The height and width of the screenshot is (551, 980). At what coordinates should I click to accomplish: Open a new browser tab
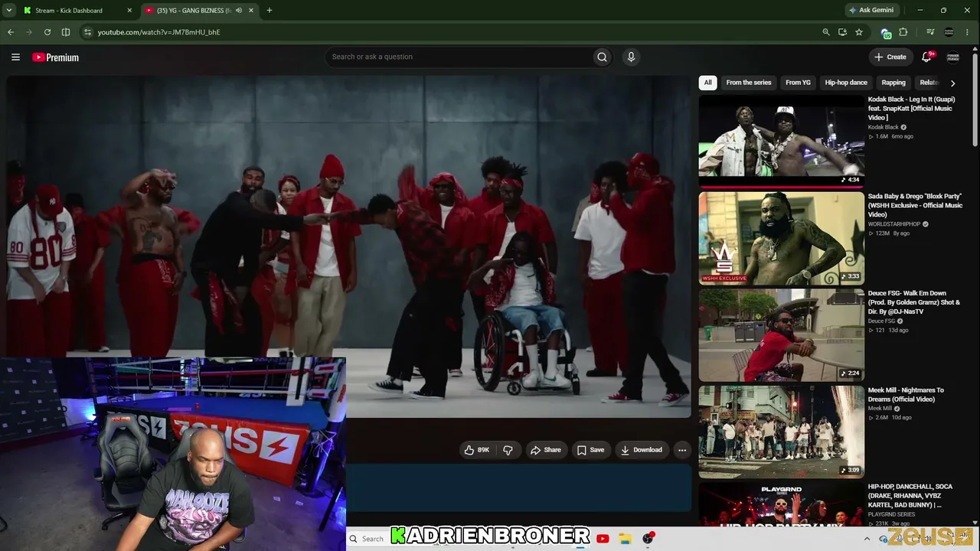click(269, 11)
